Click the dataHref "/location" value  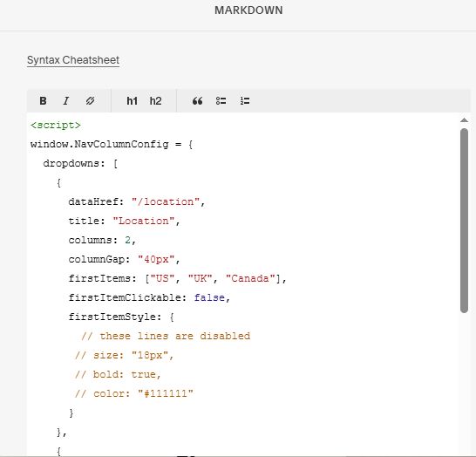click(166, 202)
